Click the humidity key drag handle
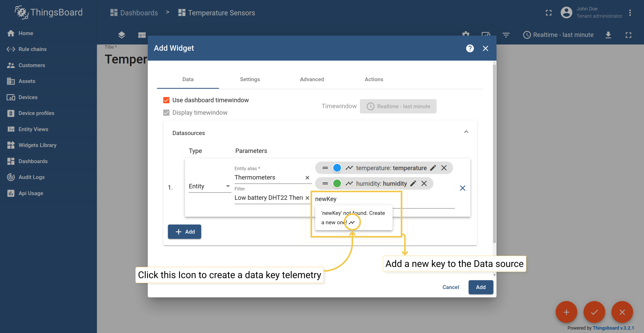 point(325,184)
